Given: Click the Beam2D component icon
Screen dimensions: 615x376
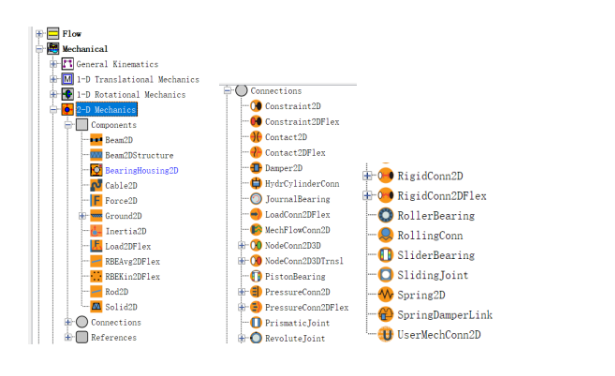Looking at the screenshot, I should (96, 140).
